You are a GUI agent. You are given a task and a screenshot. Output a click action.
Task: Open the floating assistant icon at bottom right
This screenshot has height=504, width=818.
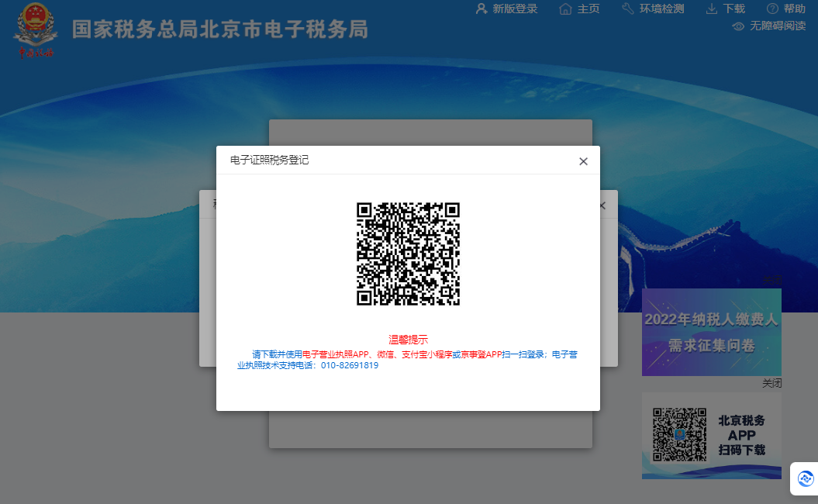(806, 478)
